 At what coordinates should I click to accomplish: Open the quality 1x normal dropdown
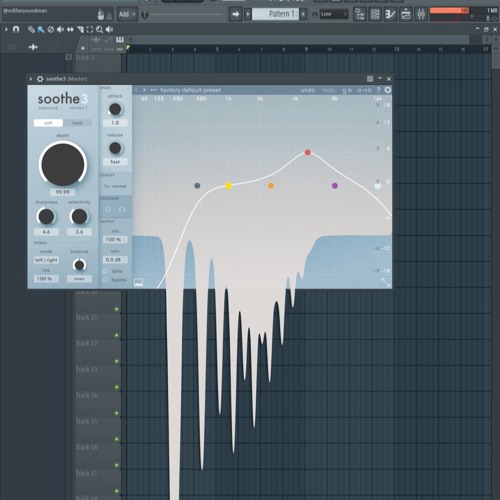[x=115, y=186]
